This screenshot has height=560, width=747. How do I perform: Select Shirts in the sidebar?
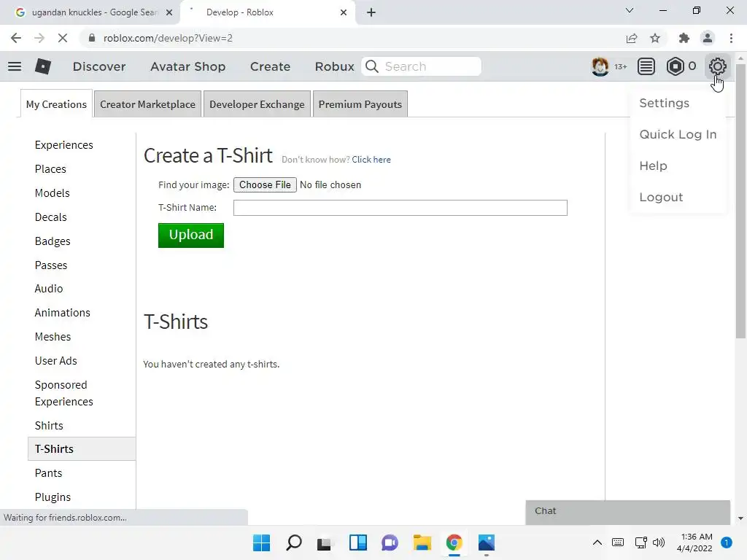coord(49,425)
